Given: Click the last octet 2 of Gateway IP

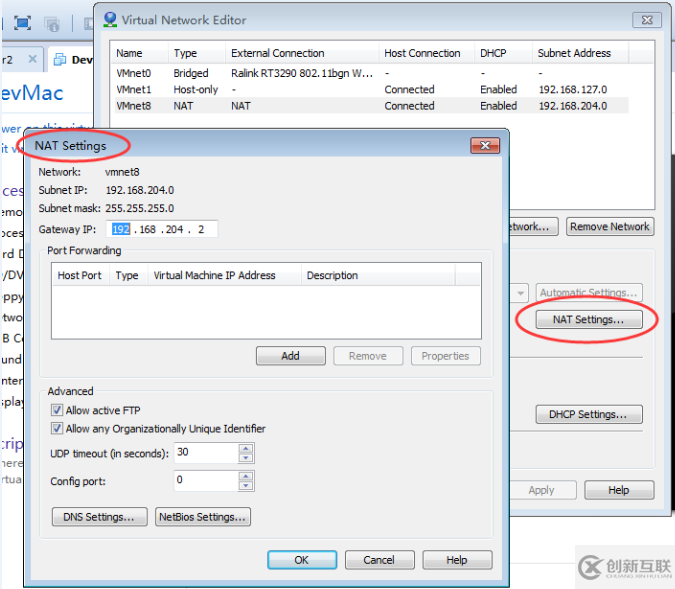Looking at the screenshot, I should tap(201, 229).
